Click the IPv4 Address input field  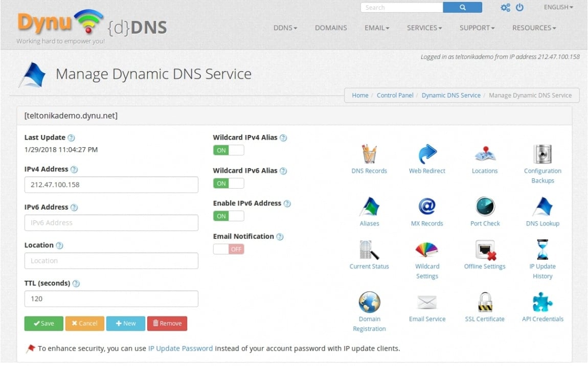pos(111,185)
